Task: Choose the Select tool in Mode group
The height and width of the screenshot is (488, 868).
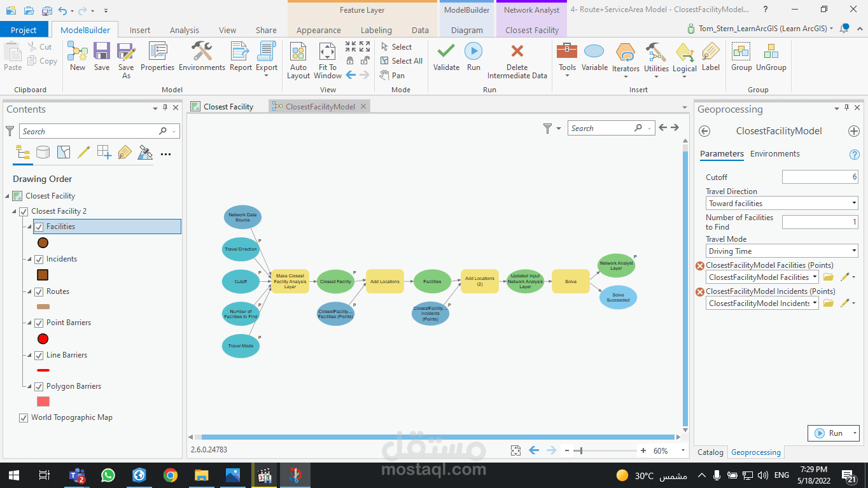Action: tap(396, 47)
